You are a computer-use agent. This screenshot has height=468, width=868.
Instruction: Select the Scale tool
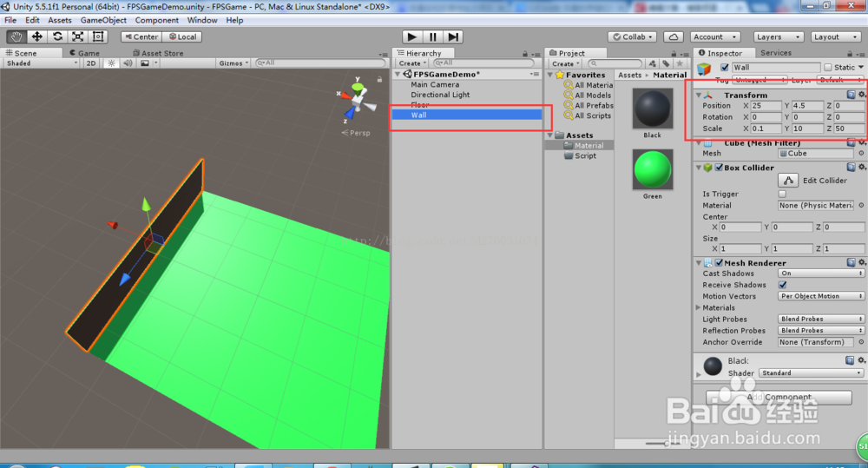coord(78,36)
